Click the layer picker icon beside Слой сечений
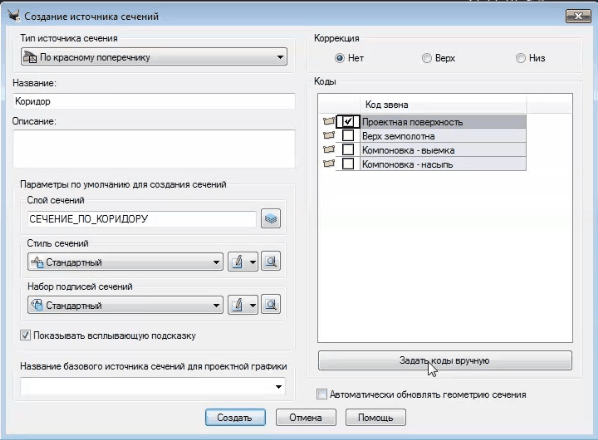The height and width of the screenshot is (440, 598). tap(271, 218)
